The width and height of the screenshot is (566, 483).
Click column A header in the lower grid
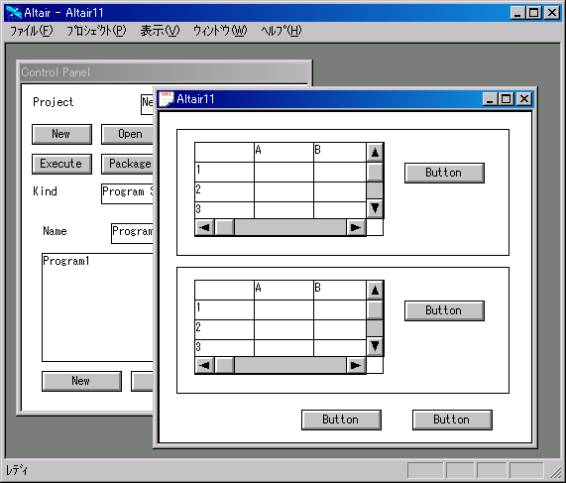click(x=284, y=290)
